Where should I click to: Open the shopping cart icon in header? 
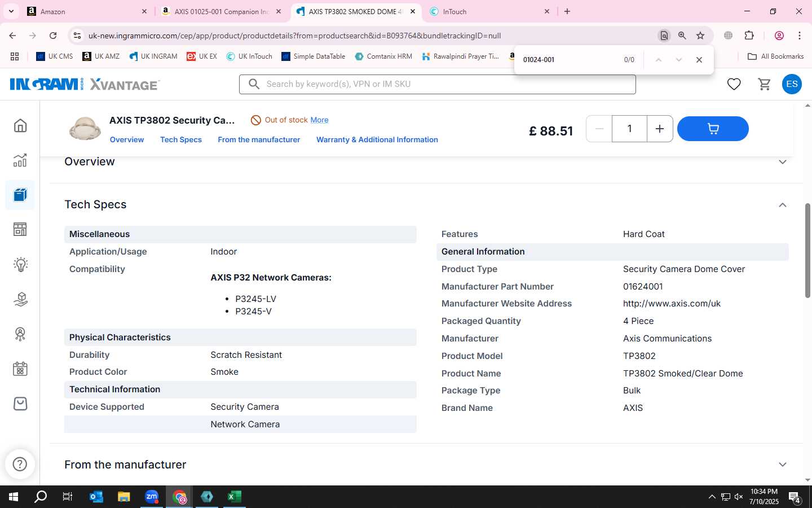[x=764, y=84]
